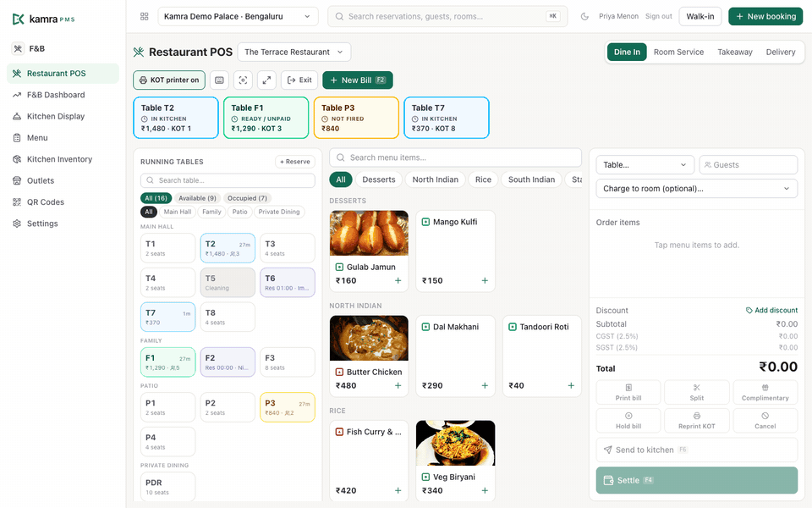Filter running tables by Available (9)
812x508 pixels.
pos(197,198)
